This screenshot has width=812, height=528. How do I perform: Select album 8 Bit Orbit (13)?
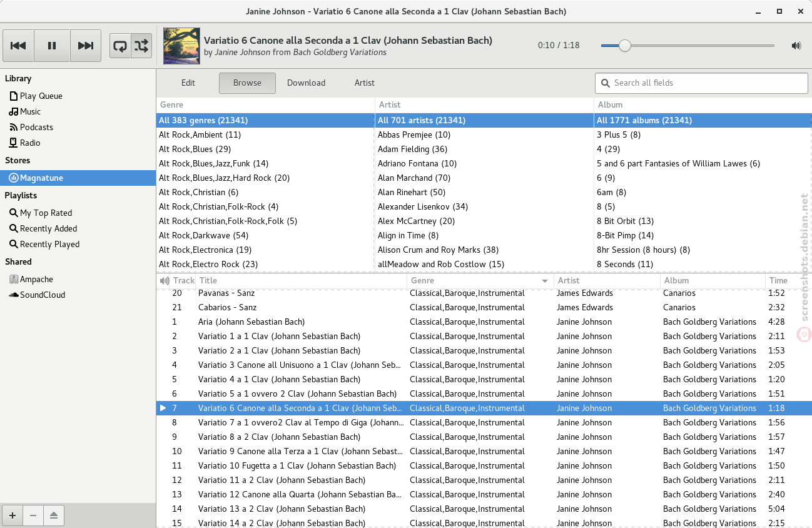(x=703, y=221)
